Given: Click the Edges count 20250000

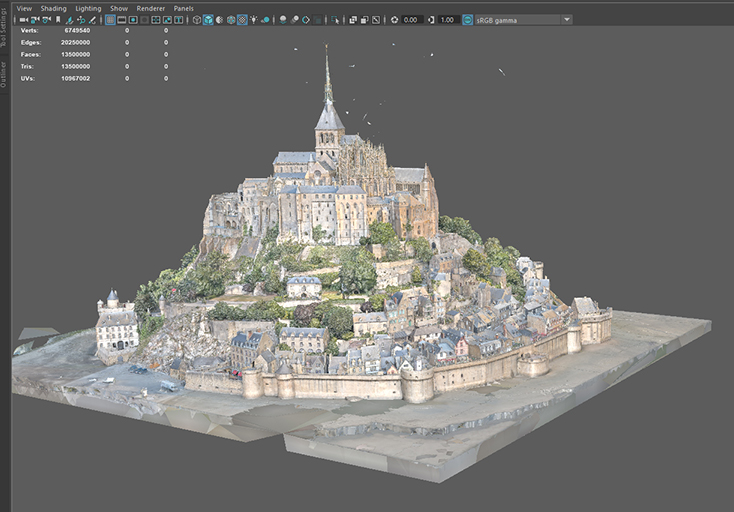Looking at the screenshot, I should pyautogui.click(x=75, y=43).
